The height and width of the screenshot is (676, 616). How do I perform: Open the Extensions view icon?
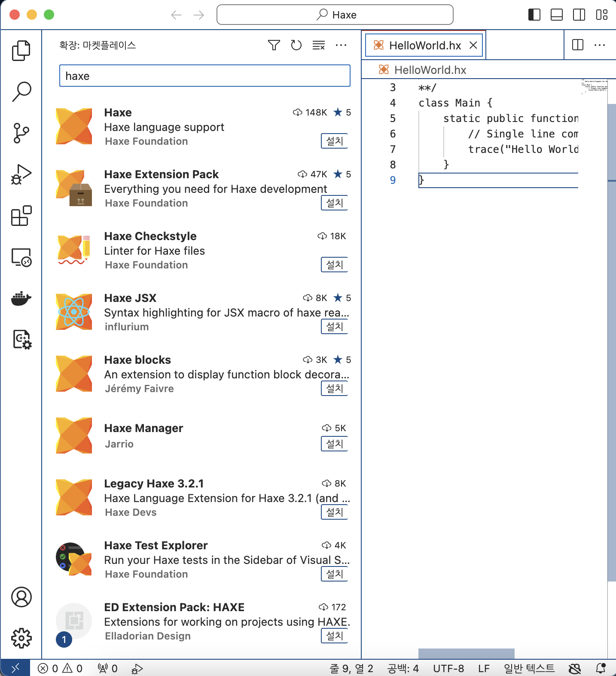(21, 216)
